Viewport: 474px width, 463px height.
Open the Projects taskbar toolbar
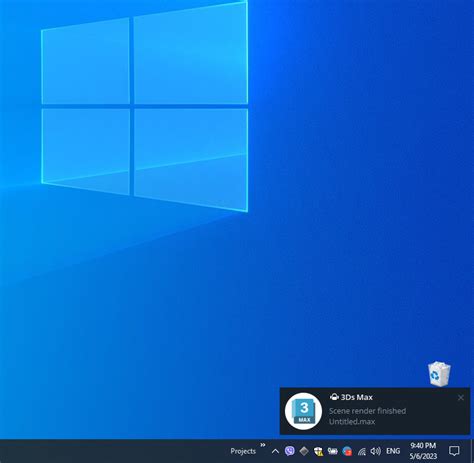pyautogui.click(x=243, y=451)
